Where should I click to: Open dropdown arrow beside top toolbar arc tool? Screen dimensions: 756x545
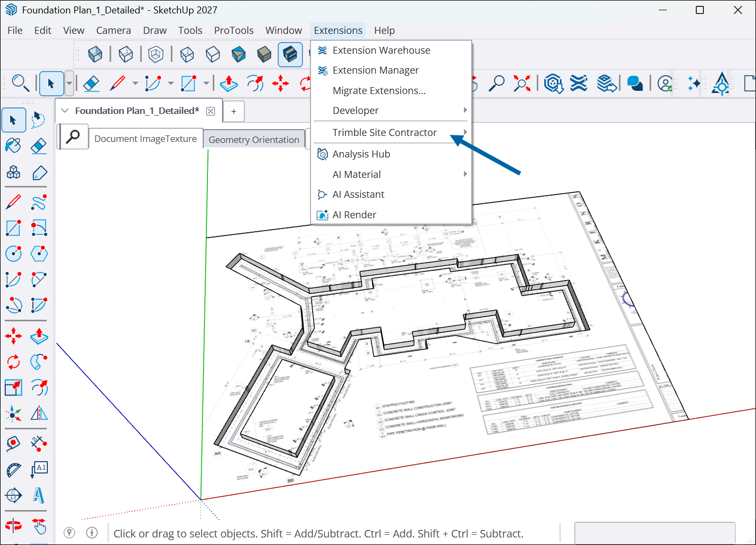click(171, 83)
